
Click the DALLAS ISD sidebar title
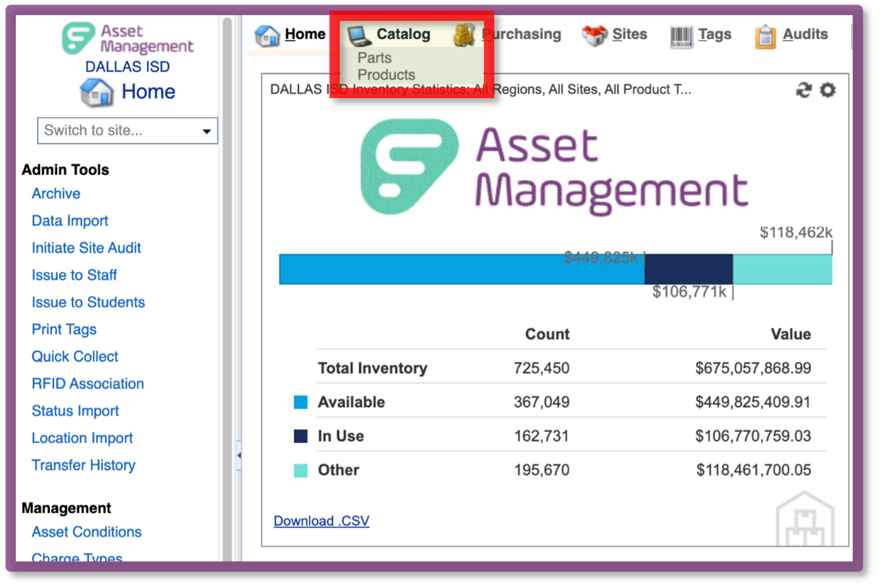coord(127,67)
